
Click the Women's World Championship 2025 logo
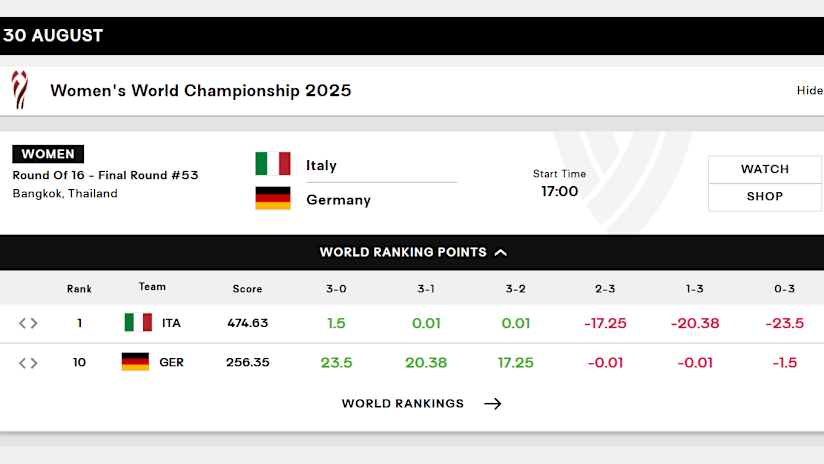[x=20, y=90]
